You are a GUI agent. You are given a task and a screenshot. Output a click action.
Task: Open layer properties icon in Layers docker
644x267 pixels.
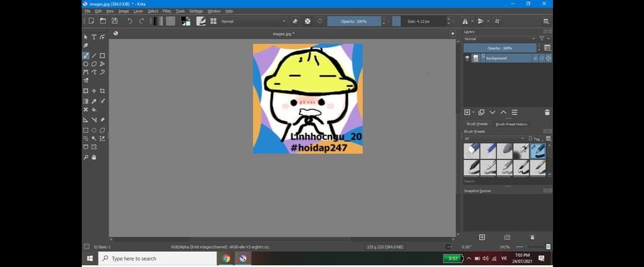pos(514,112)
